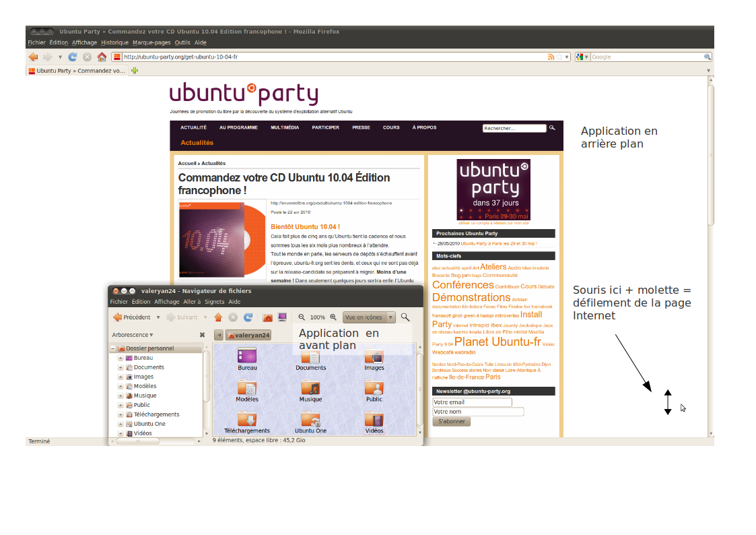Click the file search magnifier icon in Nautilus
This screenshot has width=756, height=535.
coord(405,317)
